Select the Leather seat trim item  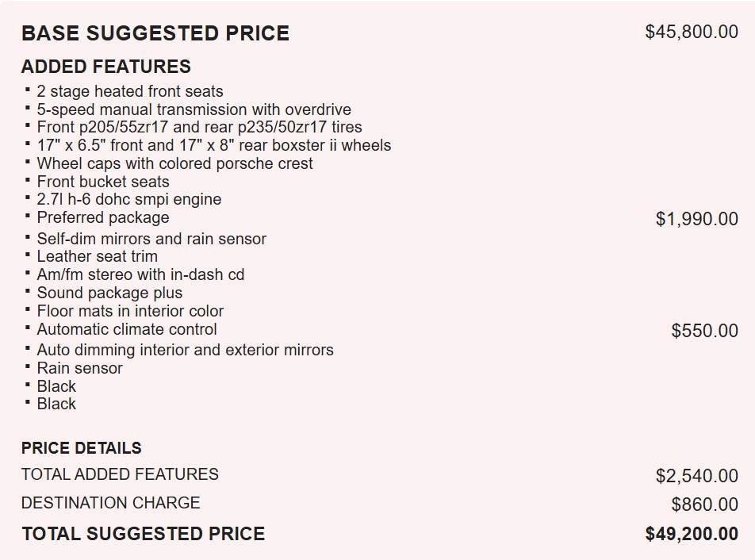(x=97, y=256)
